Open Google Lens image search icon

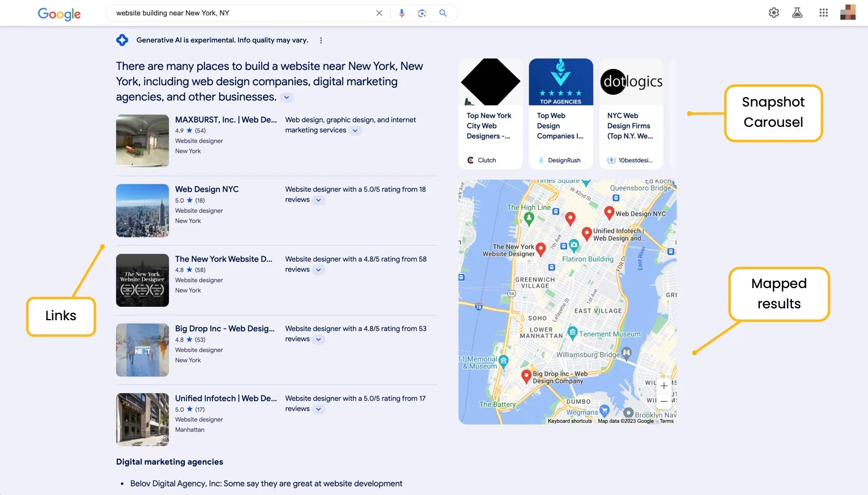pos(422,13)
